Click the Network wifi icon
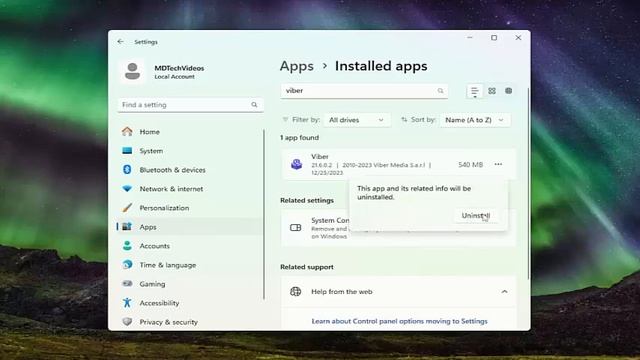Image resolution: width=640 pixels, height=360 pixels. 127,189
